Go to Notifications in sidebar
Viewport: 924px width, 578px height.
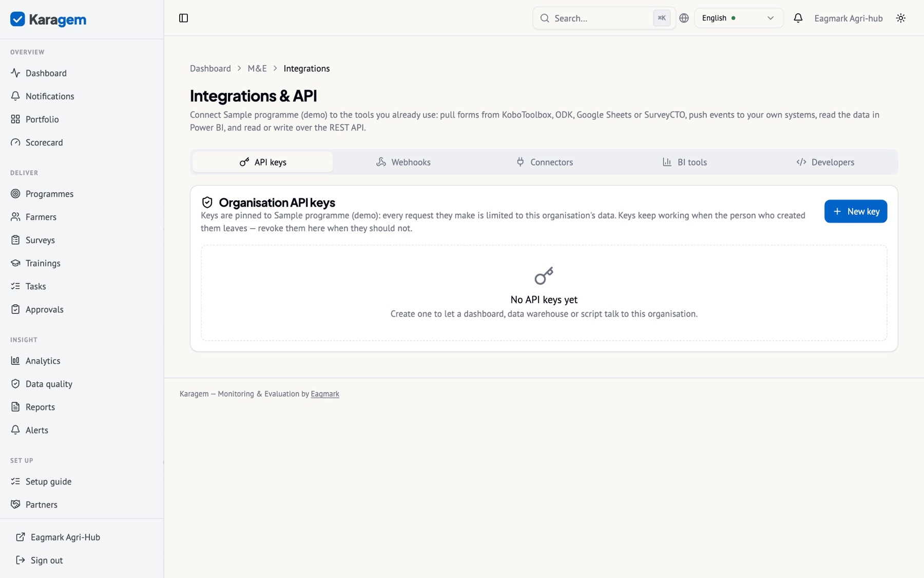(x=82, y=96)
